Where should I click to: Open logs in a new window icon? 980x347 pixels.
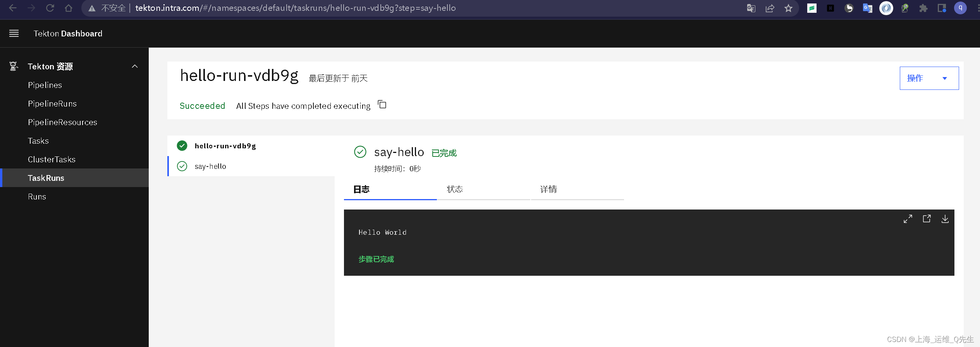(927, 219)
